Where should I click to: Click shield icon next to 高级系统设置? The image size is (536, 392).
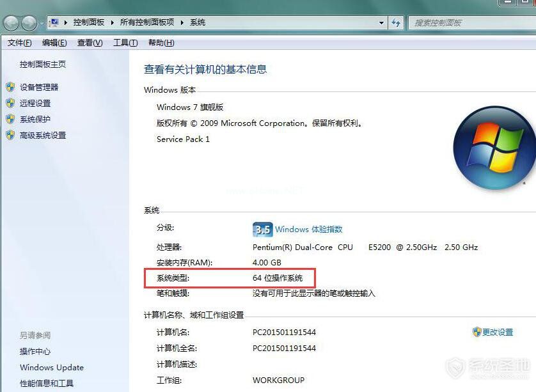(x=10, y=136)
